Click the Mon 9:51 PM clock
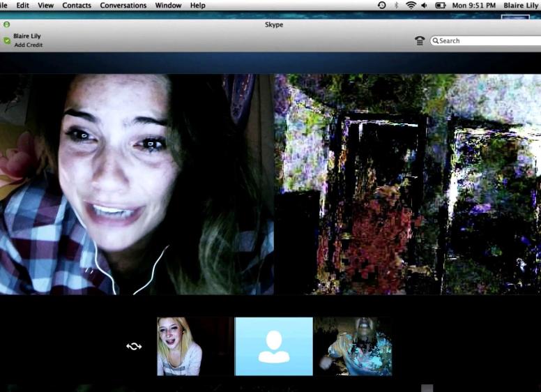The image size is (541, 392). [x=473, y=6]
